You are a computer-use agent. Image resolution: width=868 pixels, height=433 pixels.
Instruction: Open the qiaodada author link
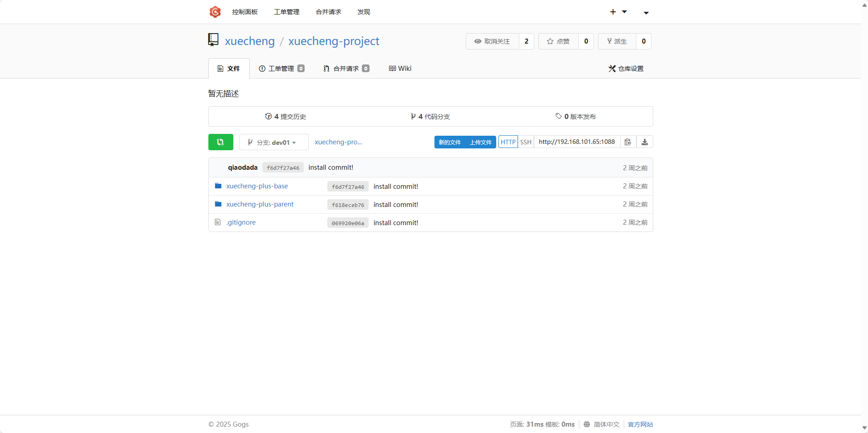243,167
